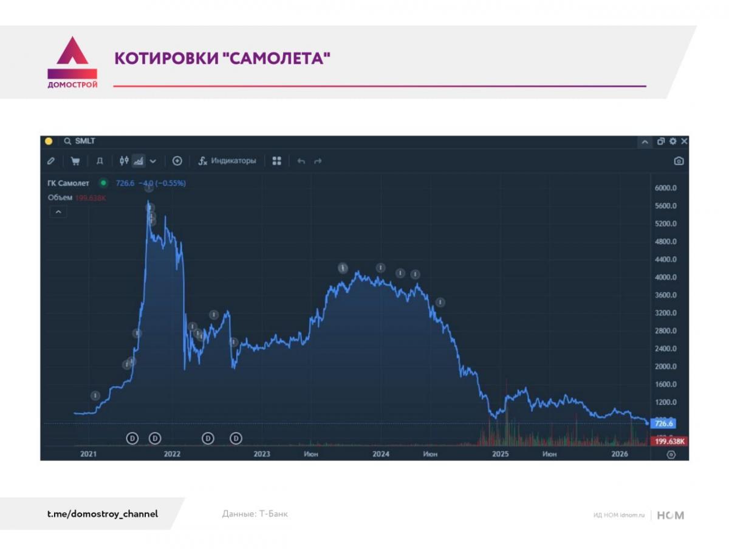Switch to candlestick chart type
Viewport: 729px width, 560px height.
point(124,161)
